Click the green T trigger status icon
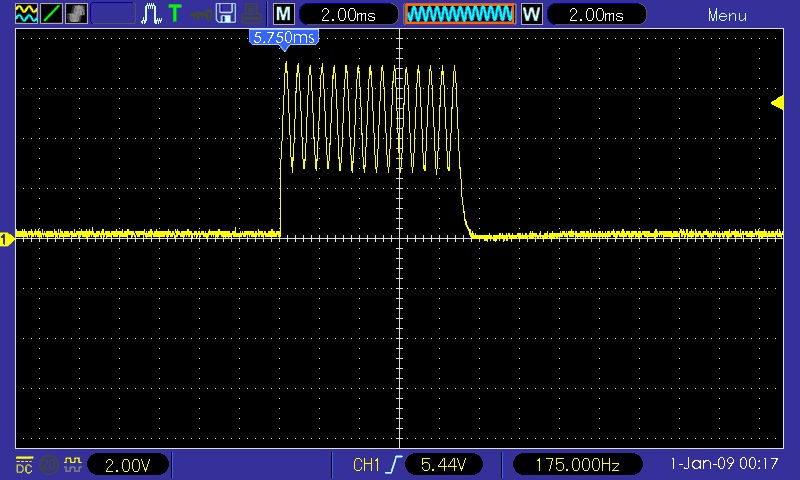The width and height of the screenshot is (800, 480). (175, 14)
